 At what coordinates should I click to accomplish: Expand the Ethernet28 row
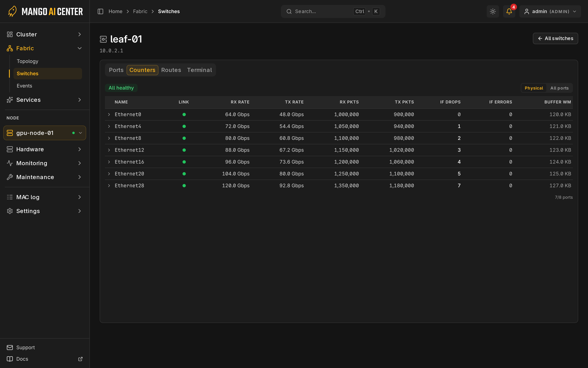point(109,185)
